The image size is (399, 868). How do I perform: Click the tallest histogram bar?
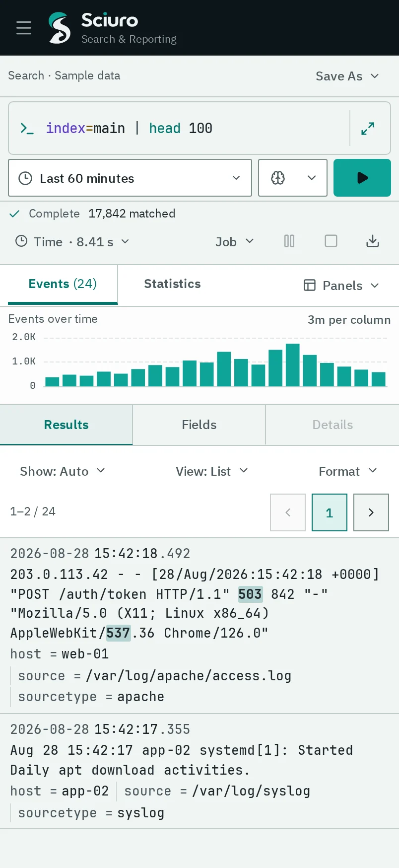(293, 365)
